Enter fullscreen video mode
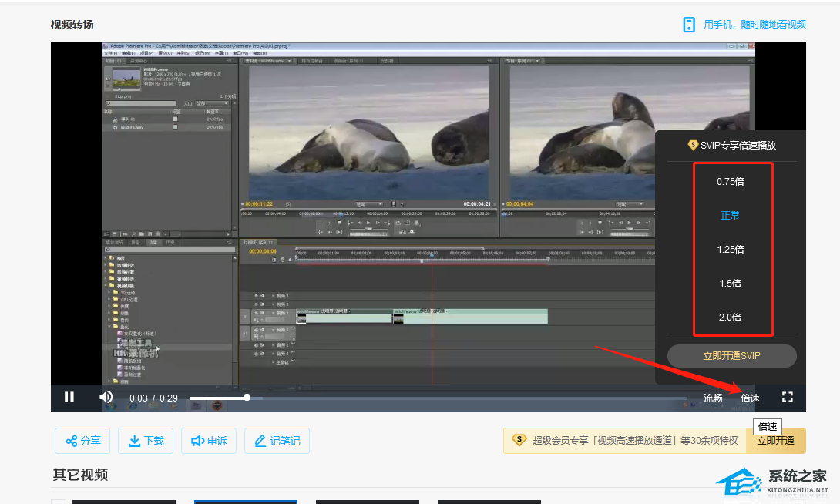Viewport: 840px width, 504px height. (x=787, y=397)
